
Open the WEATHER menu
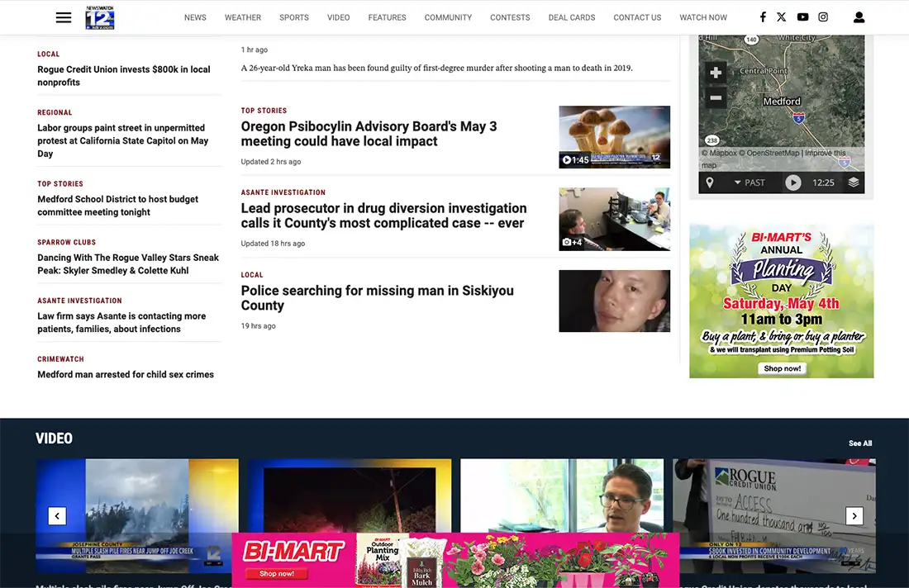click(243, 17)
